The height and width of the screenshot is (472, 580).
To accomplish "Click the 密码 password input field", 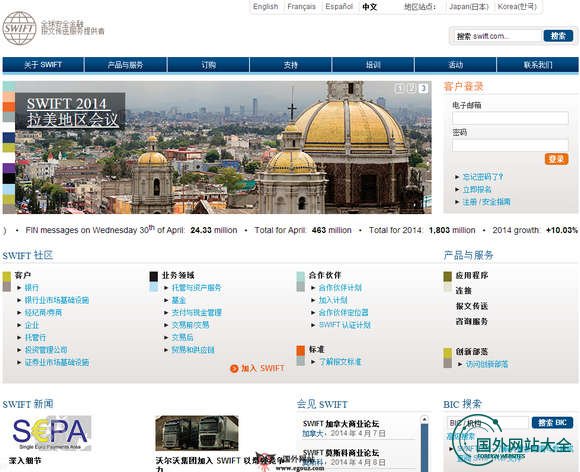I will (510, 145).
